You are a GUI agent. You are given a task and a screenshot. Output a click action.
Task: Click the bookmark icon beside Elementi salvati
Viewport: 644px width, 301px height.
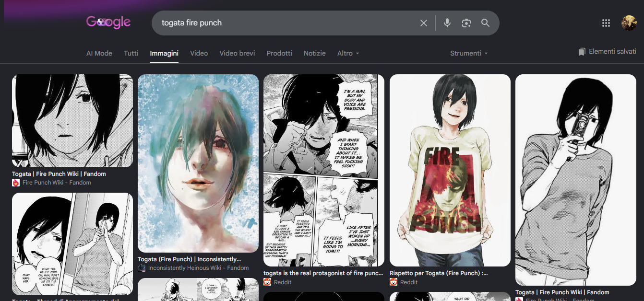tap(582, 52)
